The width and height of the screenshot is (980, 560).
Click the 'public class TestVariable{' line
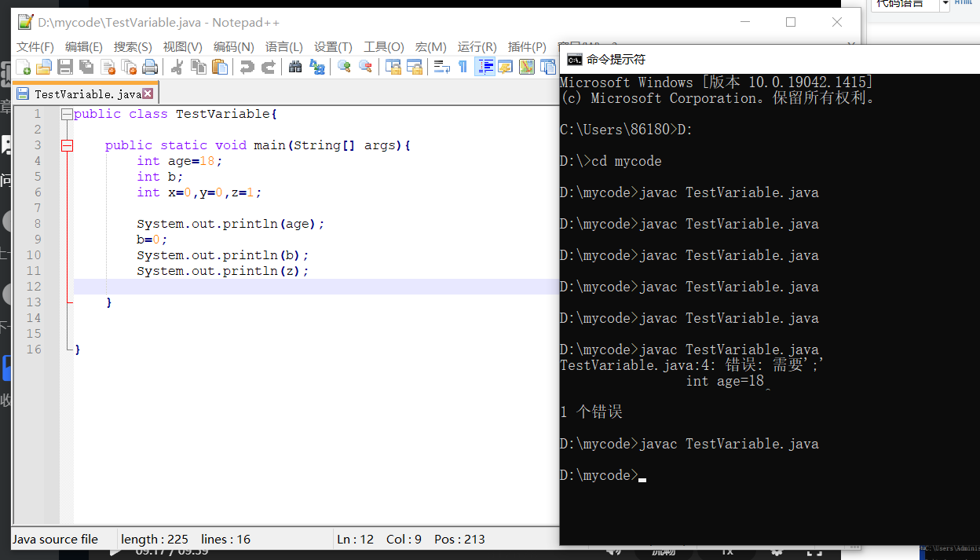click(x=176, y=114)
